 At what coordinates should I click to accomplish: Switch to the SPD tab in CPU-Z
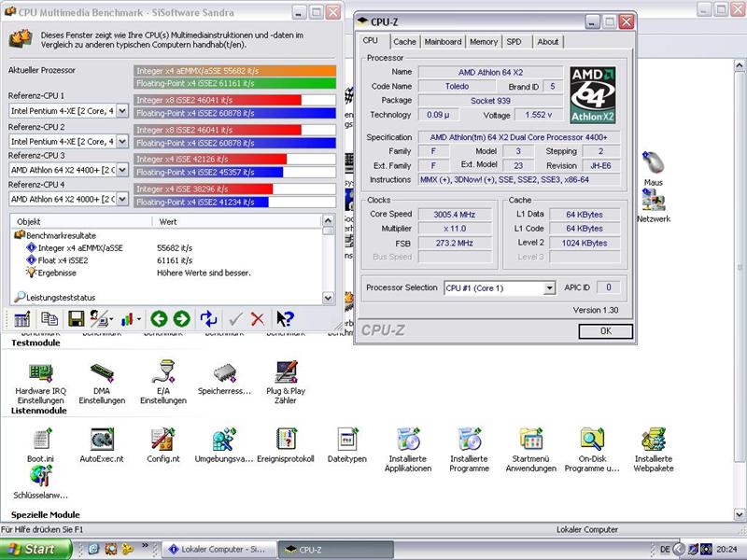pyautogui.click(x=514, y=42)
